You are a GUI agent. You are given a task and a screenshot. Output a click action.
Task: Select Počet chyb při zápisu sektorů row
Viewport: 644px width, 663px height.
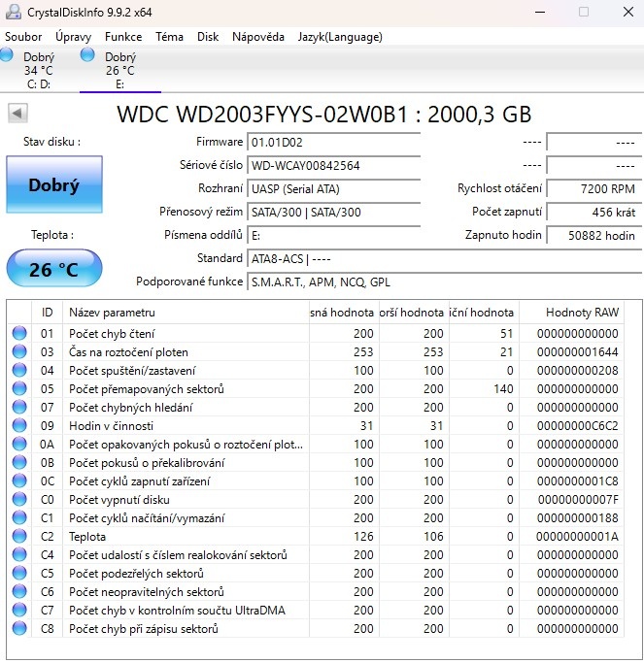tap(316, 628)
